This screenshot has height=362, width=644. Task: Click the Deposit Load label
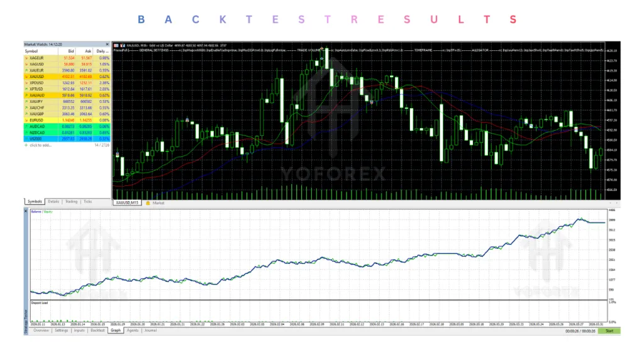point(40,303)
